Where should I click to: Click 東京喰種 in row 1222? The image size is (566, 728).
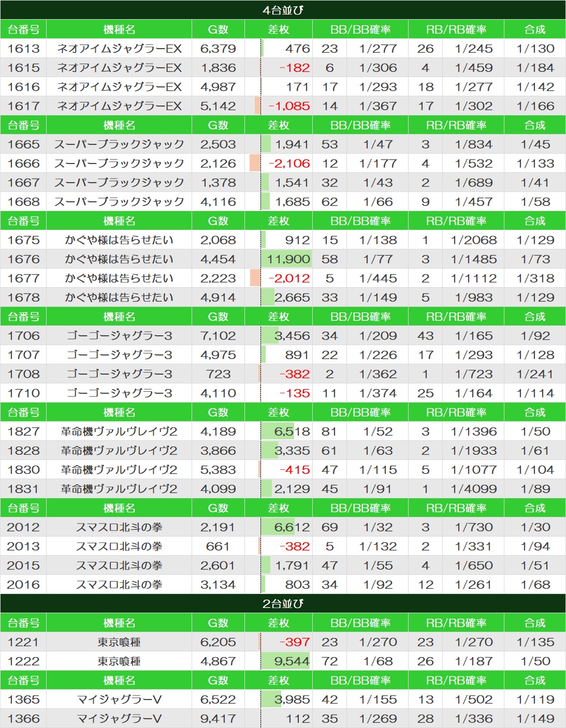pyautogui.click(x=119, y=661)
